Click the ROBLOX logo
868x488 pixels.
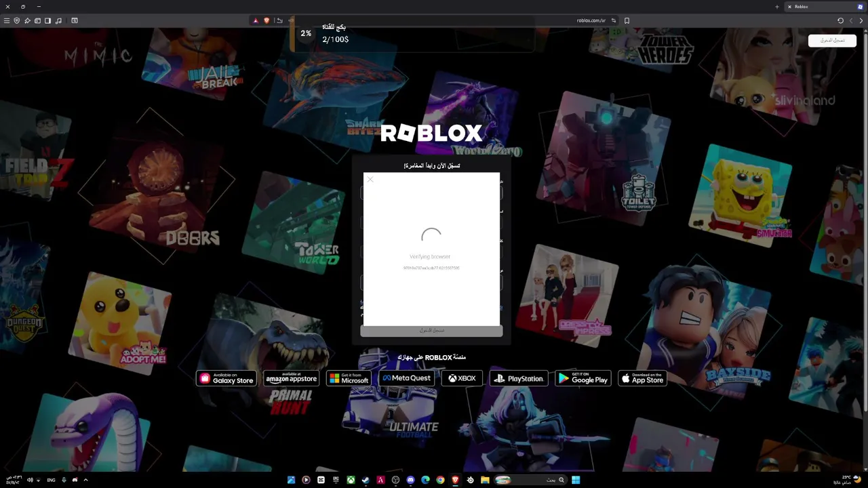click(431, 134)
